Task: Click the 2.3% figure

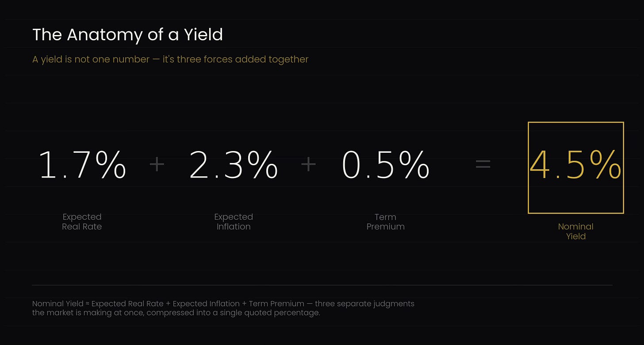Action: pyautogui.click(x=234, y=165)
